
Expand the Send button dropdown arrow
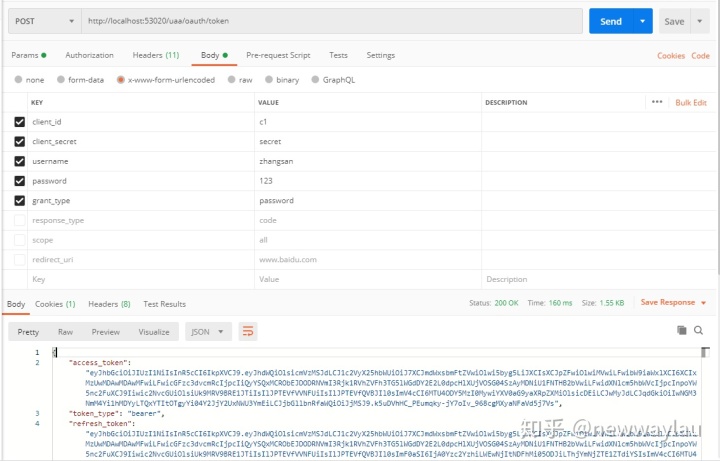642,21
